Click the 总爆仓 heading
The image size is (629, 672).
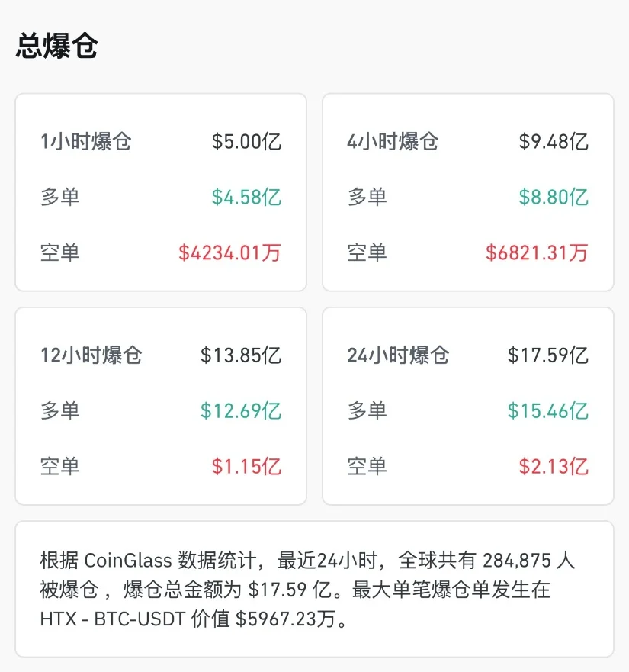(57, 46)
